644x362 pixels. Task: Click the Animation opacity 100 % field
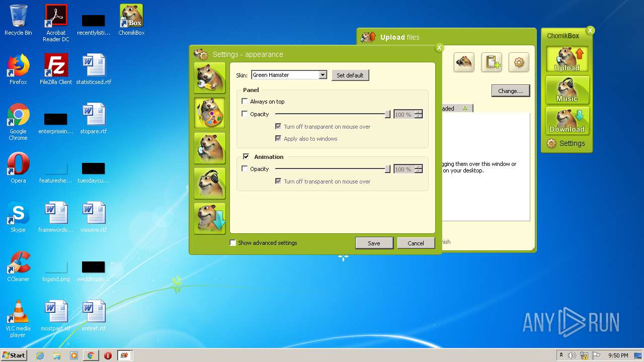point(404,169)
